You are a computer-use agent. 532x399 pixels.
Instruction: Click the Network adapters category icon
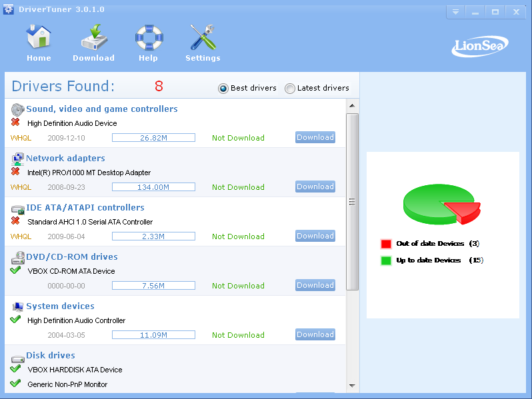coord(18,159)
